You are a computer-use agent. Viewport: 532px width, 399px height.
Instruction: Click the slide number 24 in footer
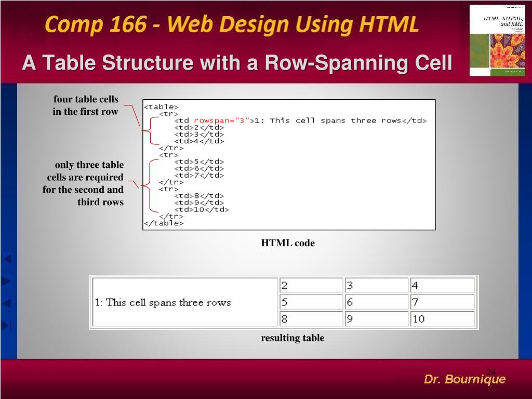point(491,371)
